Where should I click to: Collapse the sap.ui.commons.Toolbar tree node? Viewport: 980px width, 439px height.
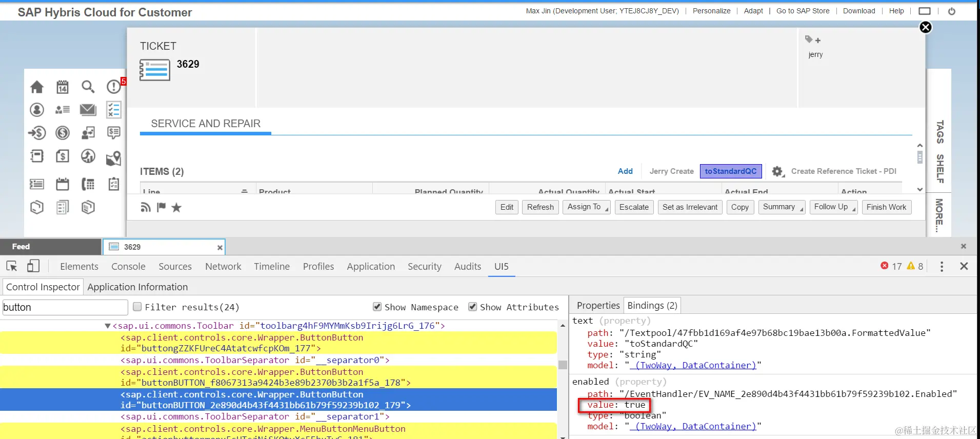[x=107, y=326]
